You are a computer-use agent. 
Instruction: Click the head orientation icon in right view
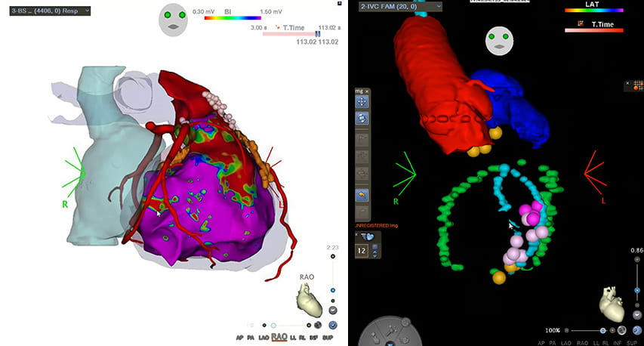pos(499,40)
